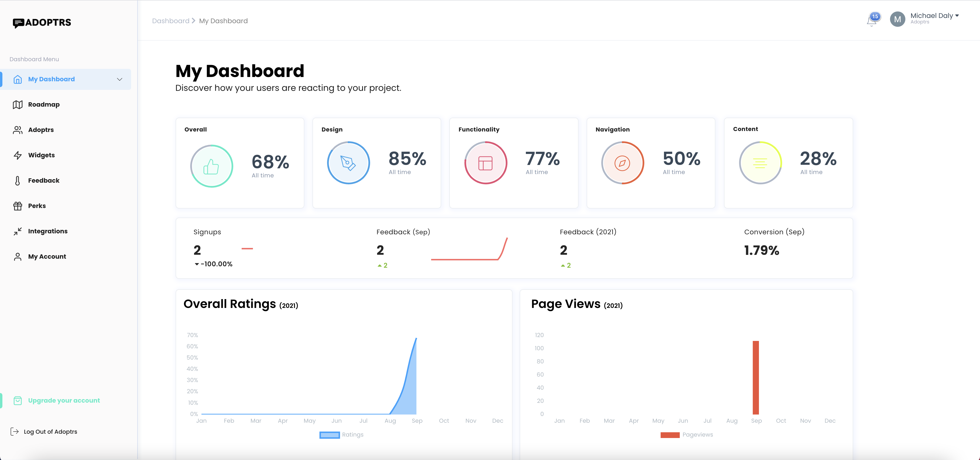Image resolution: width=980 pixels, height=460 pixels.
Task: Click the Roadmap map icon in sidebar
Action: pos(17,104)
